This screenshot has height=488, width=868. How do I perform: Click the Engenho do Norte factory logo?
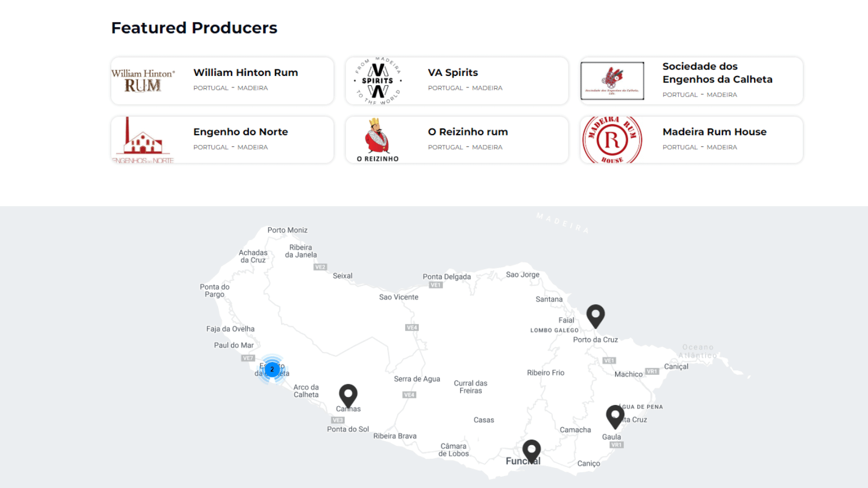[x=143, y=140]
